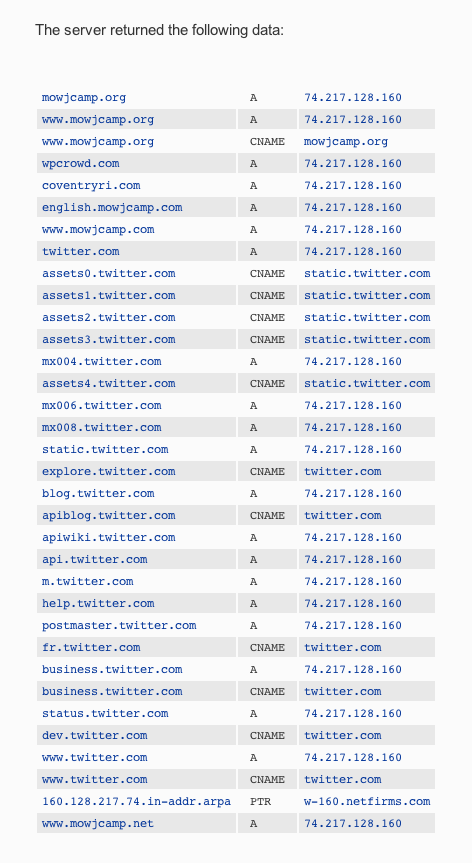472x863 pixels.
Task: Click the w-160.netfirms.com PTR value
Action: tap(367, 802)
